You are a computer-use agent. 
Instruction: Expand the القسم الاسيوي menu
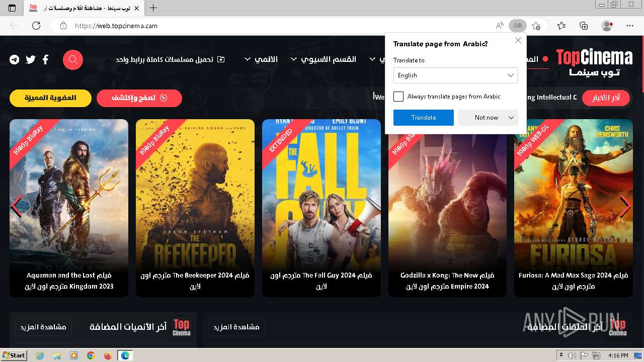click(324, 59)
